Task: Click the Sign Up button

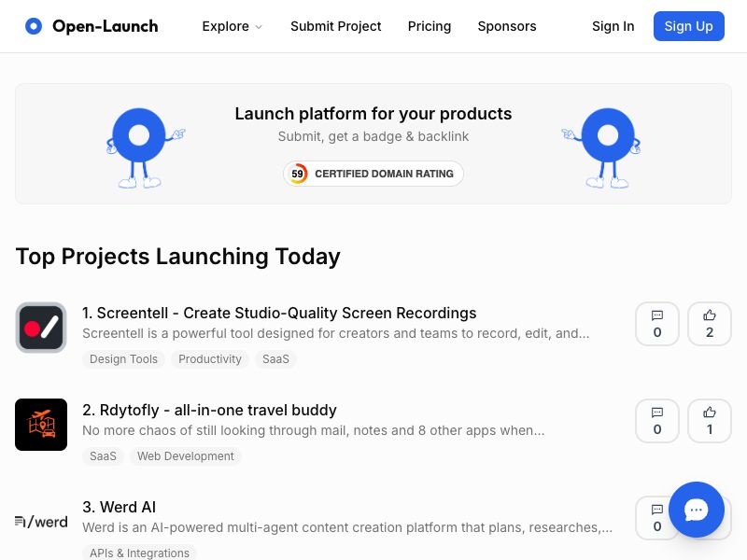Action: (x=688, y=26)
